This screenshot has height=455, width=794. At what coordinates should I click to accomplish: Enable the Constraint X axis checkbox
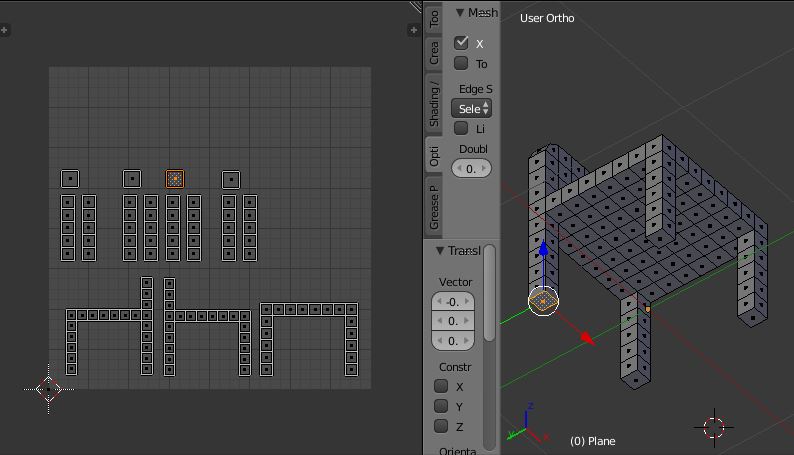pyautogui.click(x=441, y=386)
